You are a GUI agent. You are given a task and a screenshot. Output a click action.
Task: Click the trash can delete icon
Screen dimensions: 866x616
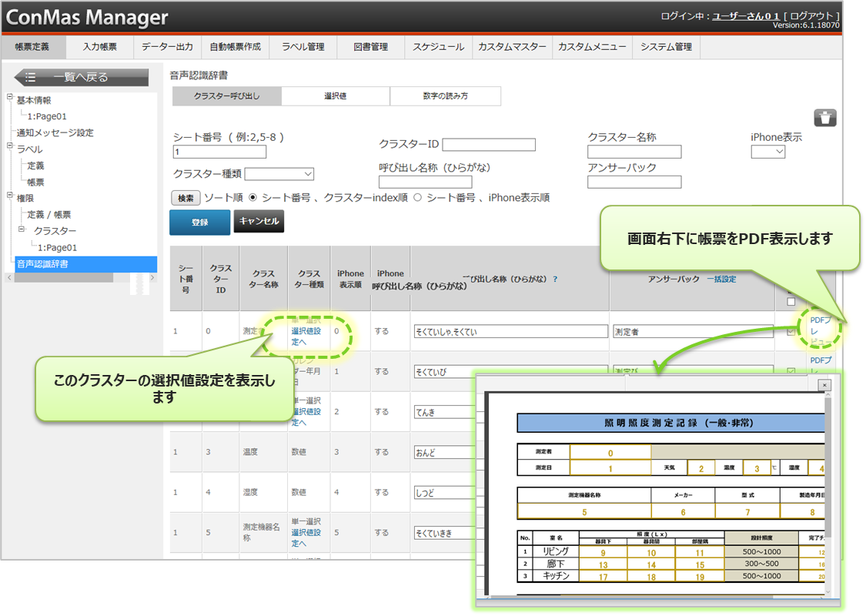pos(825,118)
